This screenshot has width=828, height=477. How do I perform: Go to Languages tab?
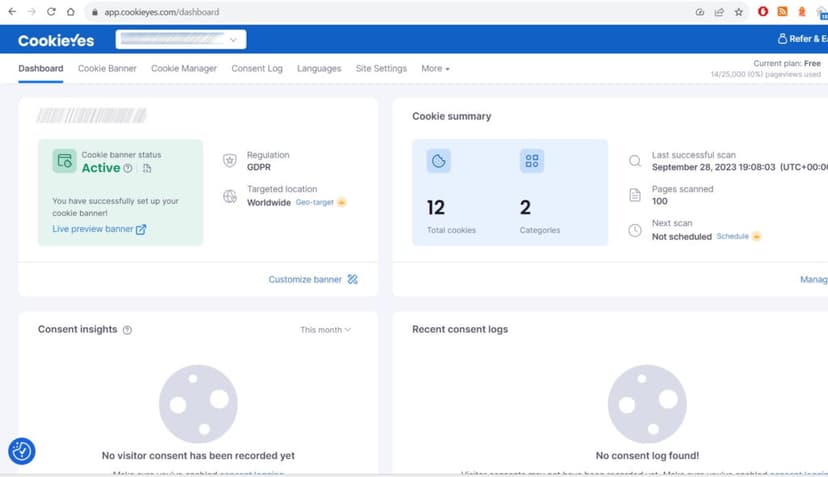[319, 69]
